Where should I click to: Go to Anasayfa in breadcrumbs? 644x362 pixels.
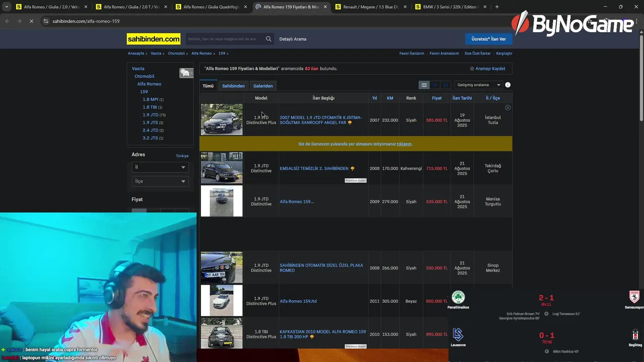click(x=136, y=53)
